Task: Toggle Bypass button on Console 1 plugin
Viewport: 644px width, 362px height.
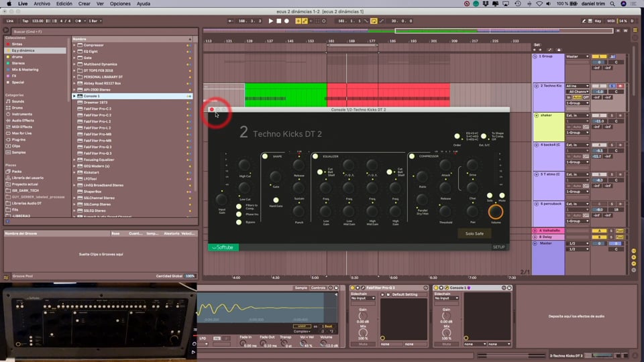Action: pos(239,222)
